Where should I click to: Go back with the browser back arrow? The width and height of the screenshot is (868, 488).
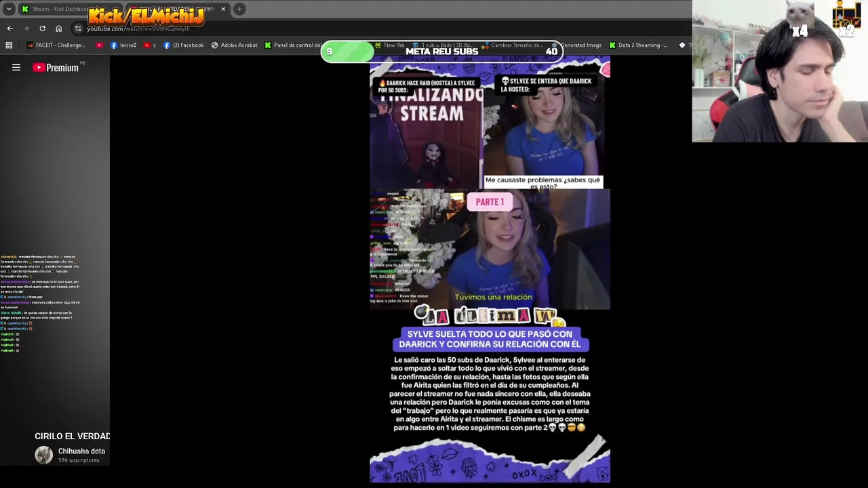tap(9, 28)
